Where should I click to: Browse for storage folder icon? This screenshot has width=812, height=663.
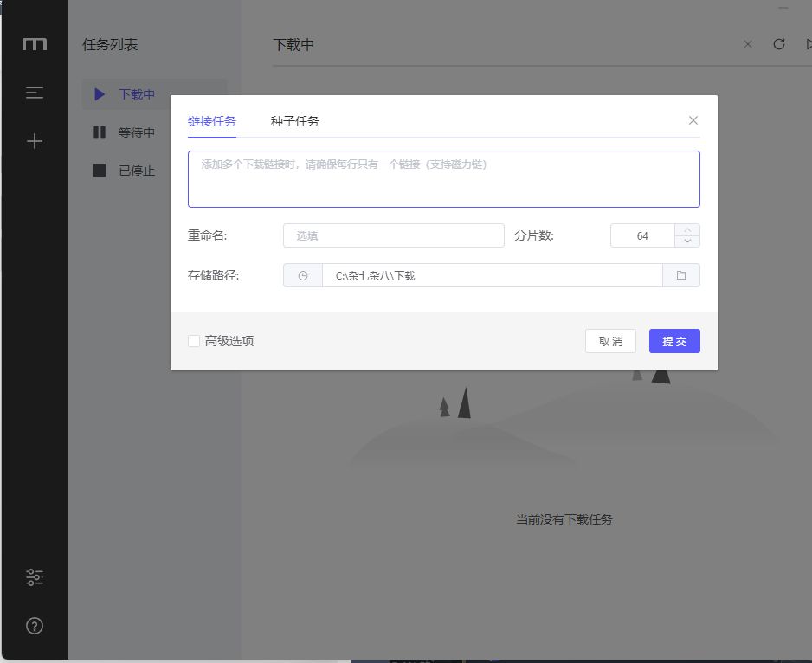681,275
